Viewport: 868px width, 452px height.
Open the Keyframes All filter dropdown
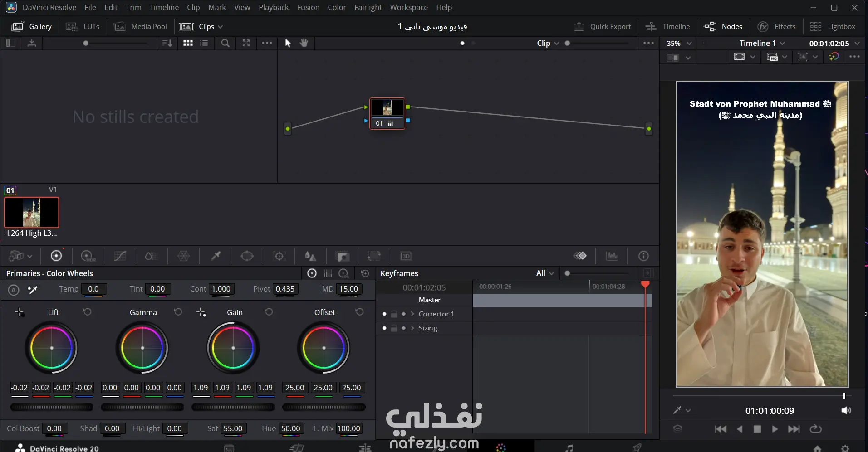pyautogui.click(x=545, y=273)
